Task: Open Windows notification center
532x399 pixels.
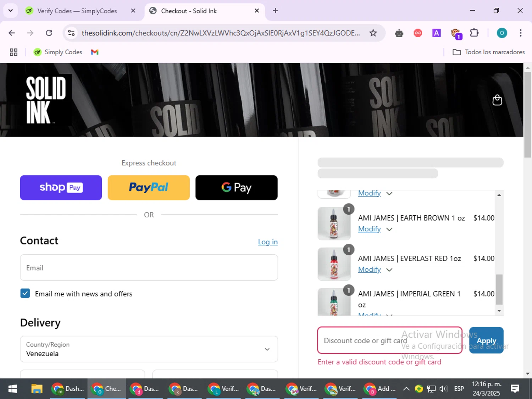Action: coord(515,389)
